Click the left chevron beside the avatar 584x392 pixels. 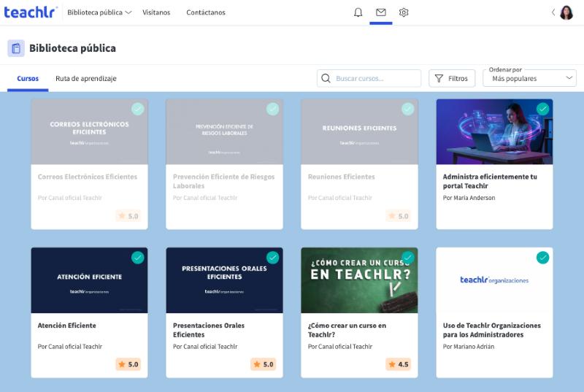(x=553, y=12)
